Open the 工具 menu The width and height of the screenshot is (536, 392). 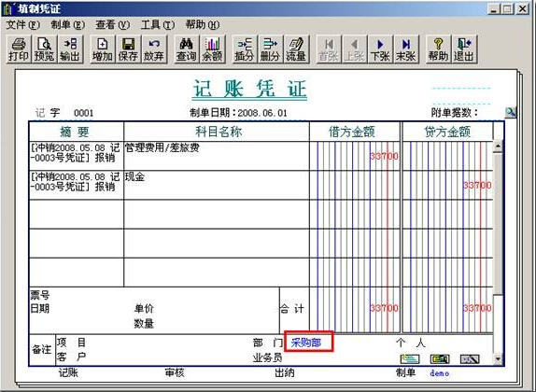pyautogui.click(x=158, y=25)
